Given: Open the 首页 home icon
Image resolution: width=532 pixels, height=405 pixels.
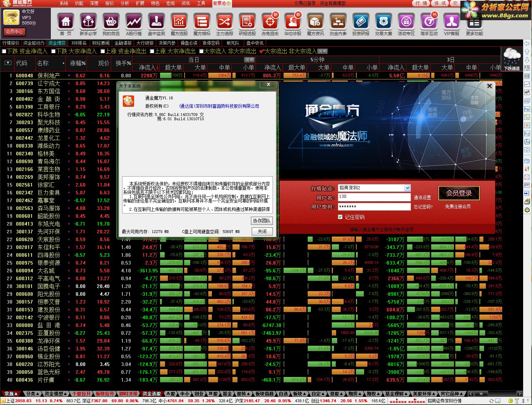Looking at the screenshot, I should pyautogui.click(x=66, y=22).
